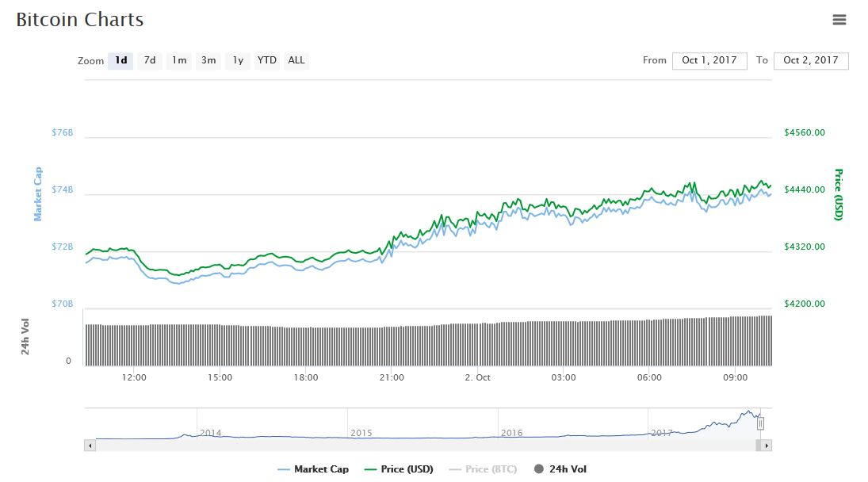This screenshot has width=868, height=482.
Task: Click the $4320.00 price axis label
Action: [x=805, y=247]
